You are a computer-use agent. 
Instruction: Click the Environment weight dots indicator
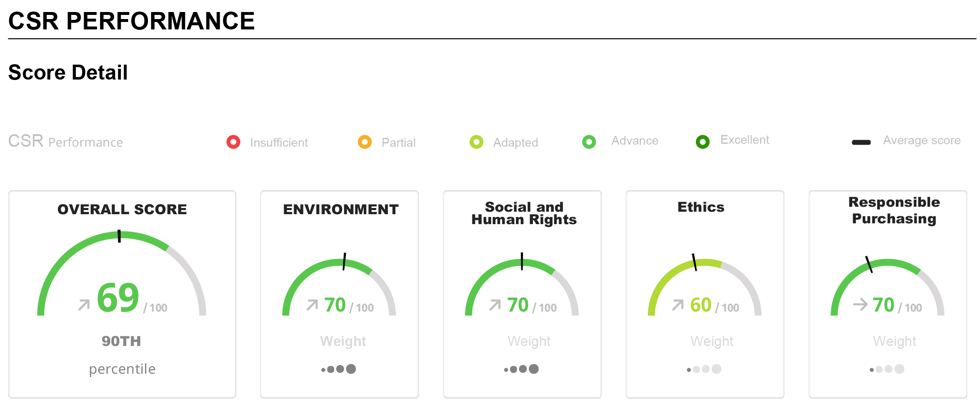[x=339, y=369]
